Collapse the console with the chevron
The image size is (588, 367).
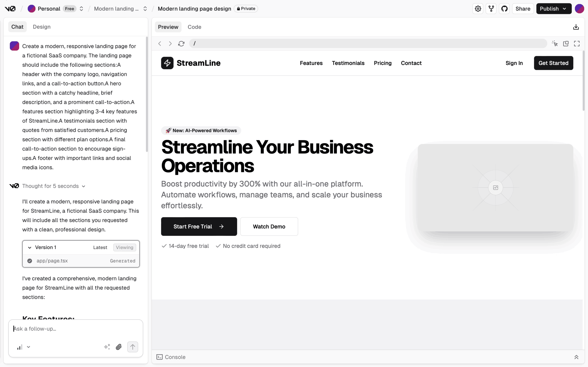pyautogui.click(x=577, y=357)
